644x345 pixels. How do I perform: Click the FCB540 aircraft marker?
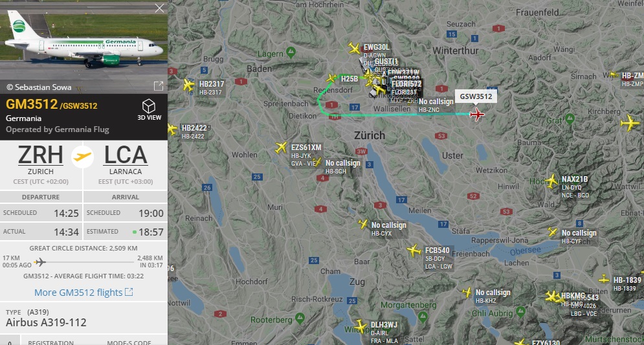(414, 250)
